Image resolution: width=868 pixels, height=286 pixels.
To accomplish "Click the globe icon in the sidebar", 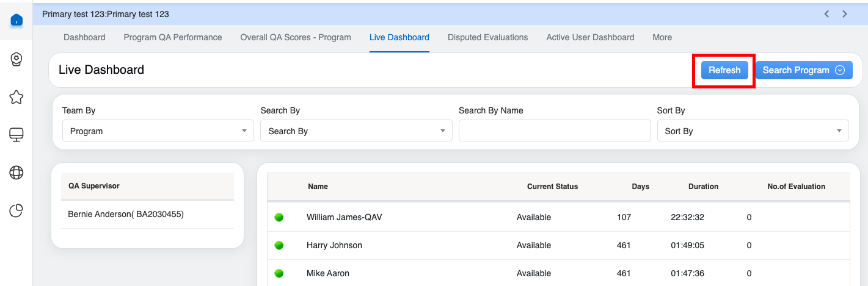I will (x=16, y=173).
